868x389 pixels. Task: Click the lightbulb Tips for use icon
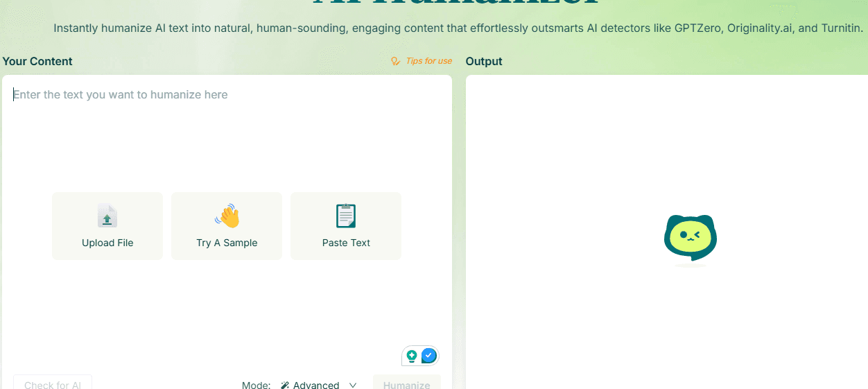(396, 61)
